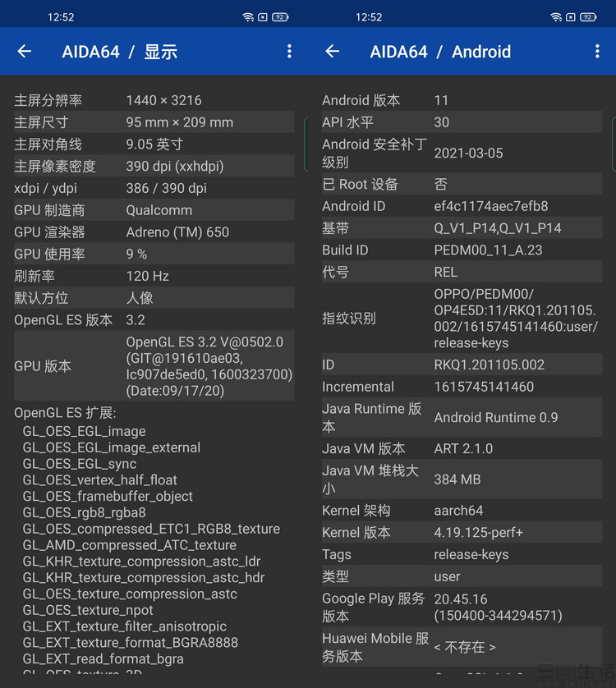616x688 pixels.
Task: Select the GPU 版本 row
Action: tap(154, 366)
